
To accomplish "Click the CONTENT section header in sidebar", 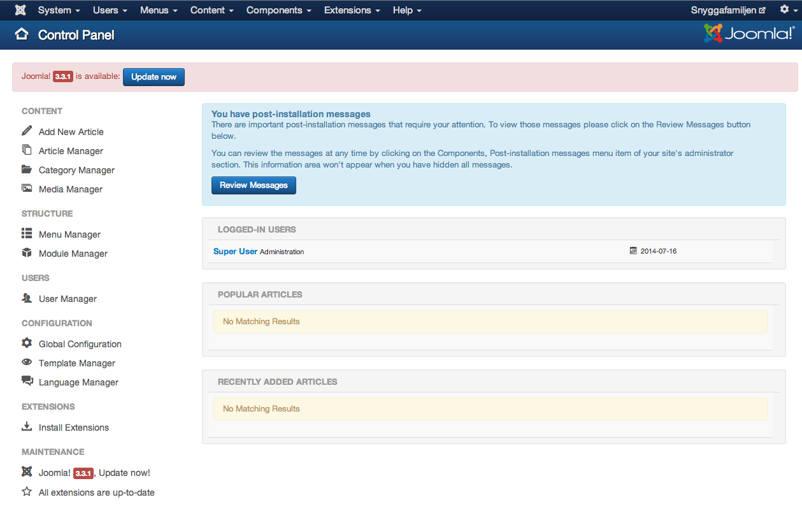I will click(x=42, y=111).
